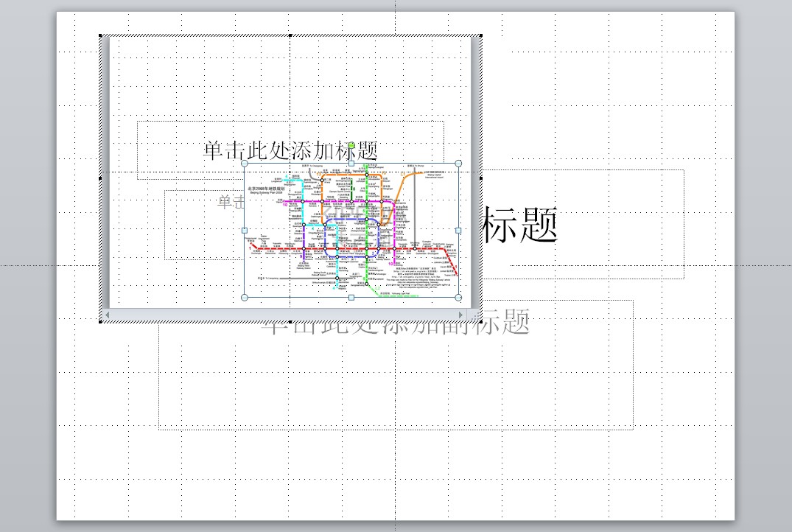Click the embedded '单击此处添加标题' title placeholder
Image resolution: width=792 pixels, height=532 pixels.
point(291,150)
